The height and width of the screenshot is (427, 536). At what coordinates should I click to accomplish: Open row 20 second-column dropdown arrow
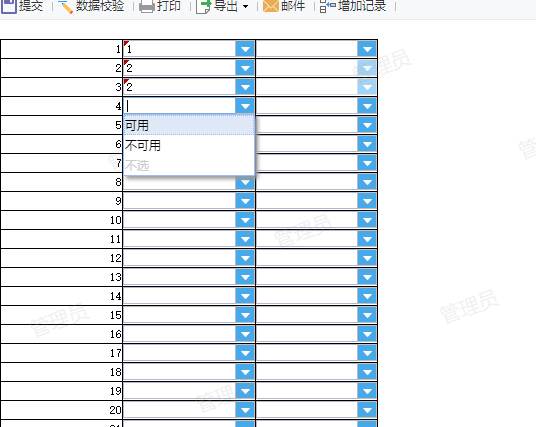(x=367, y=410)
